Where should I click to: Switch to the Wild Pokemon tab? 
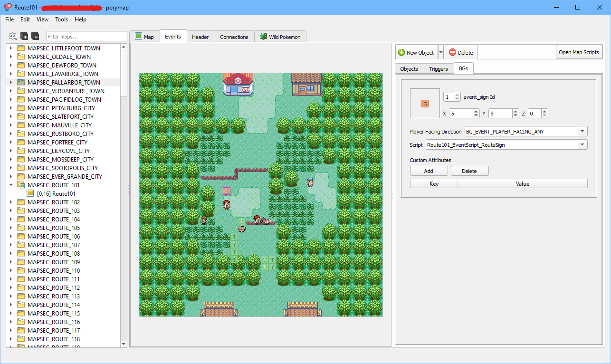click(280, 37)
